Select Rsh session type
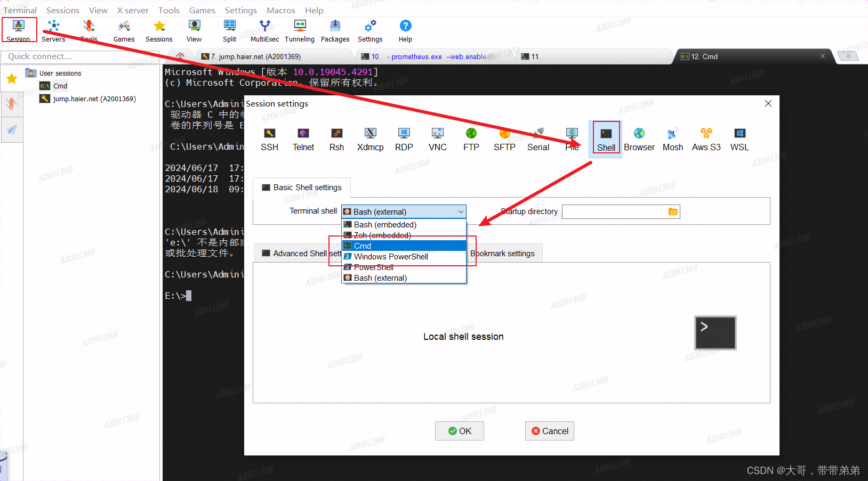Image resolution: width=868 pixels, height=481 pixels. coord(336,140)
